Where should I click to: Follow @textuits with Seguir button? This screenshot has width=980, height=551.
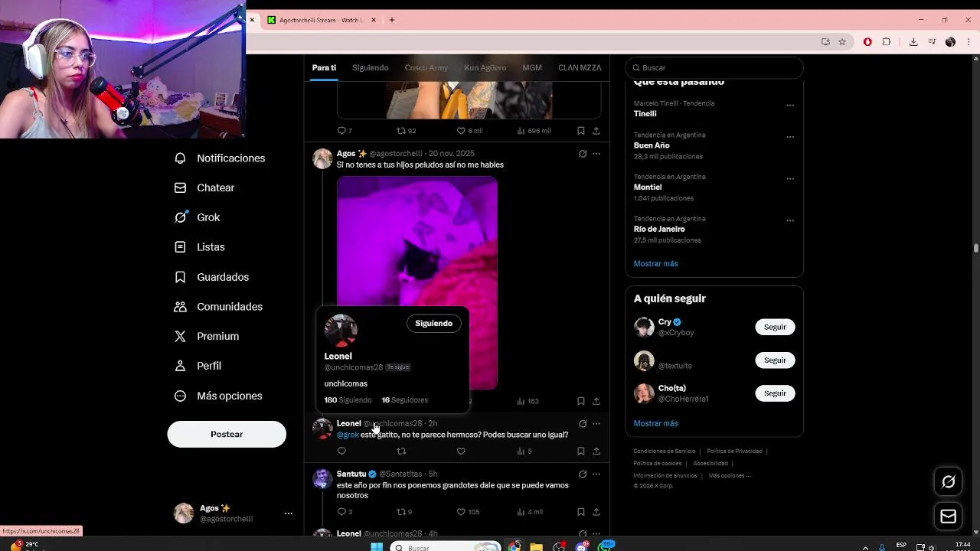(x=775, y=360)
